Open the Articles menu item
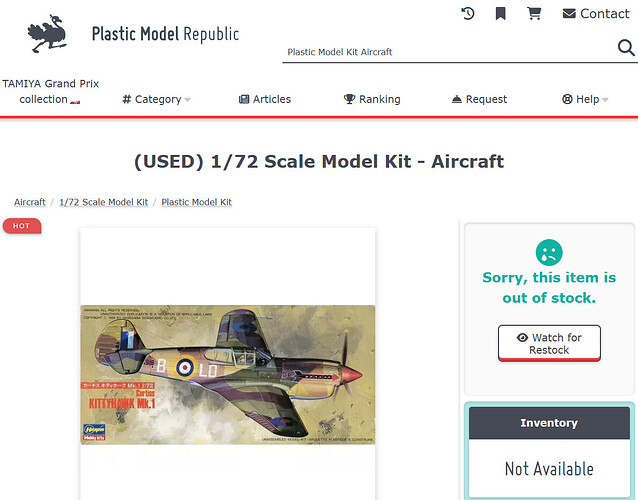This screenshot has width=638, height=500. point(265,99)
